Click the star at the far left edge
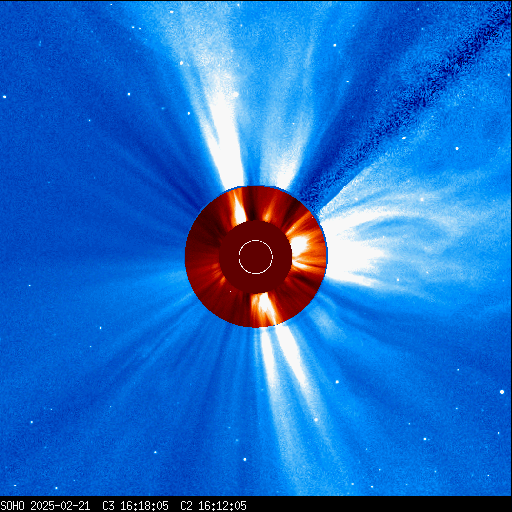This screenshot has width=512, height=512. [4, 97]
